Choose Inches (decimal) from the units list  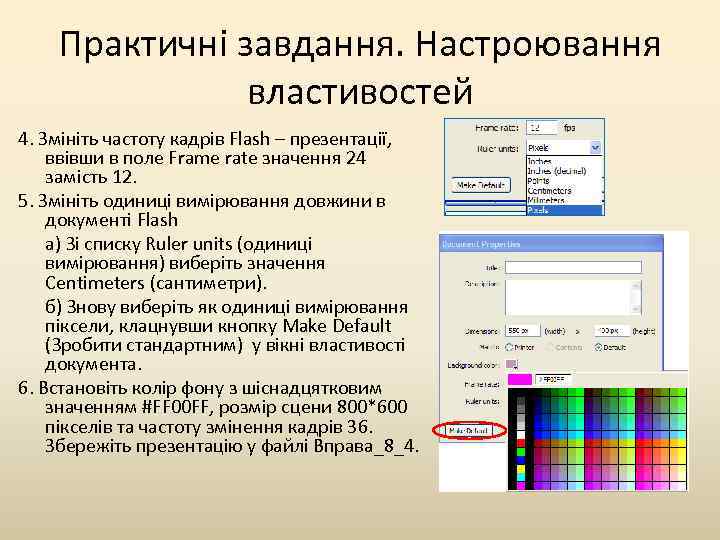click(x=564, y=171)
